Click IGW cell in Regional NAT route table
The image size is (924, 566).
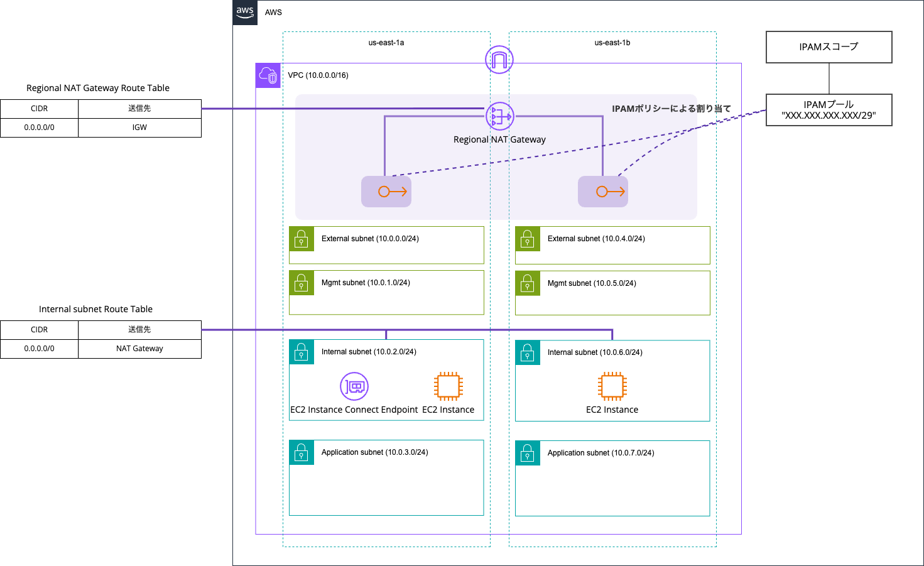tap(139, 128)
